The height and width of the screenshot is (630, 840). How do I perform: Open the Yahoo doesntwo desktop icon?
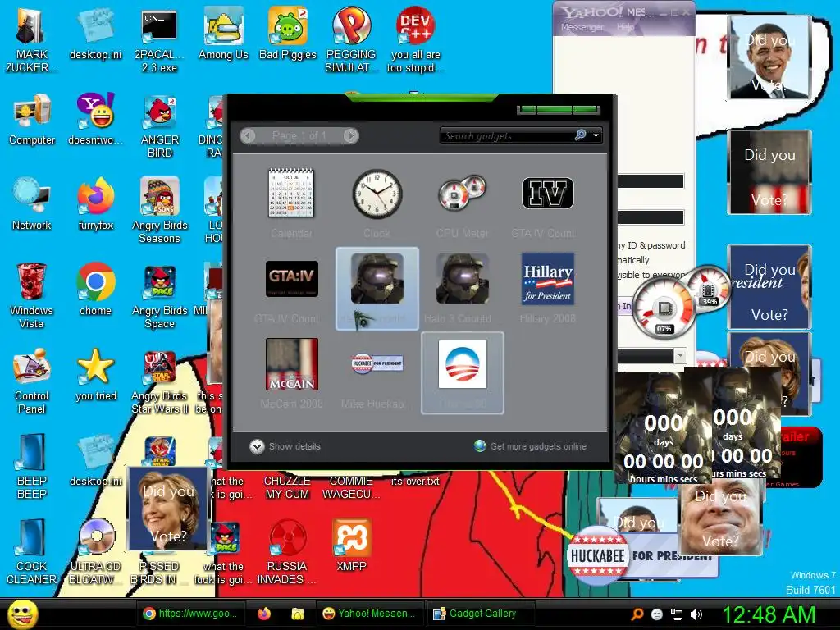click(x=95, y=119)
